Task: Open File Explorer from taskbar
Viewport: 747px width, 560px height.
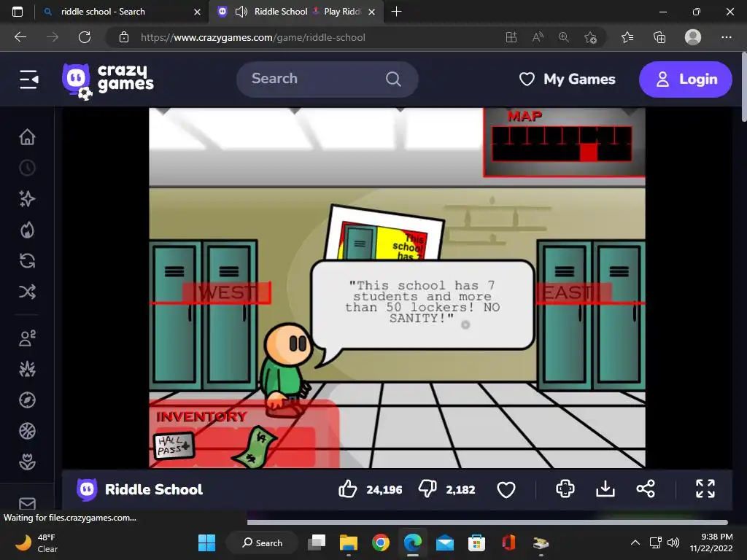Action: tap(348, 542)
